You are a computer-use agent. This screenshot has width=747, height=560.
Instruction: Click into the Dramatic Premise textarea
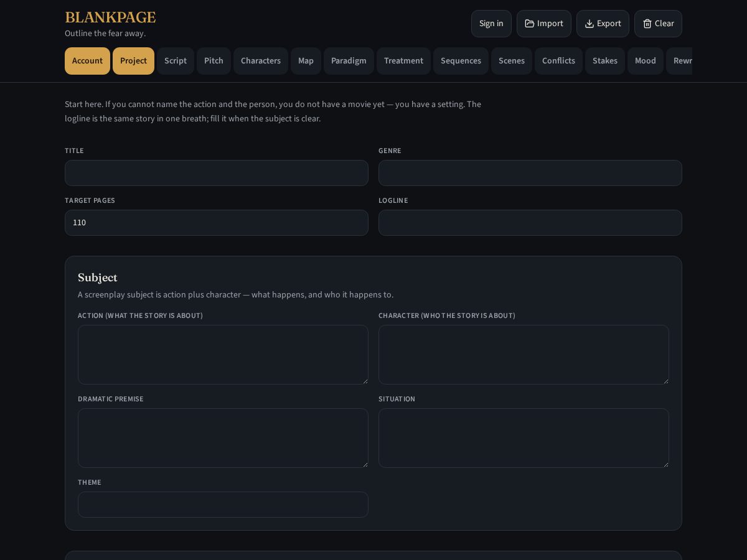(x=223, y=438)
